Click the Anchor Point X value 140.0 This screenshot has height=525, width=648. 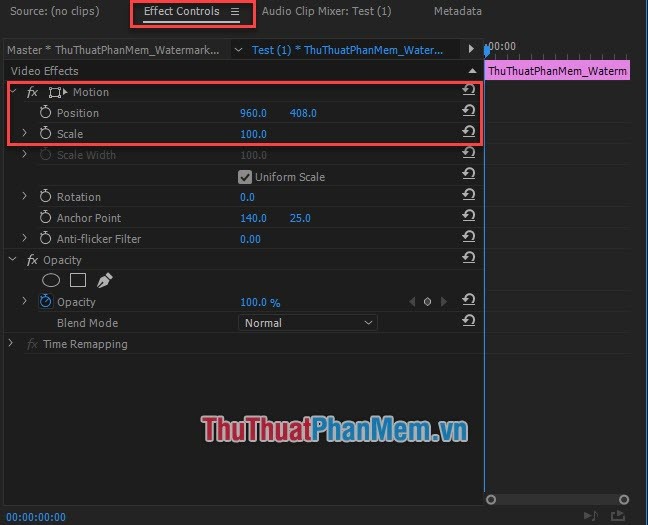tap(253, 218)
